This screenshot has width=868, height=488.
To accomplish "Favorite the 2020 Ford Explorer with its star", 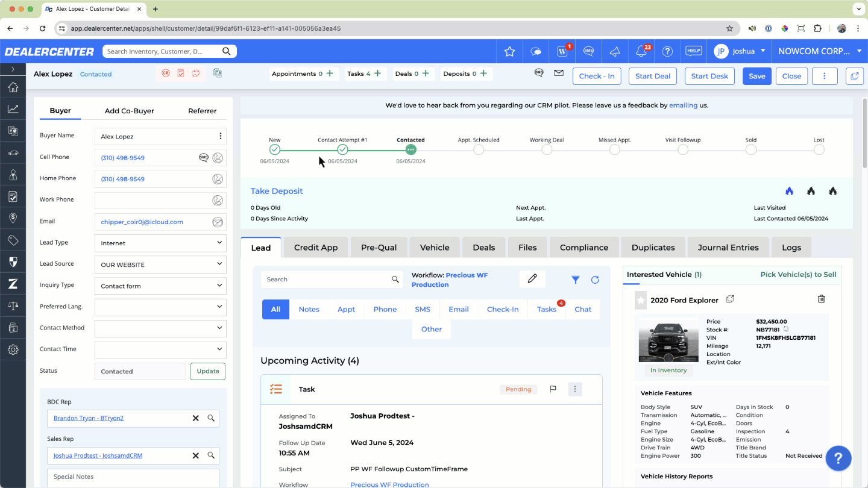I will pyautogui.click(x=641, y=300).
